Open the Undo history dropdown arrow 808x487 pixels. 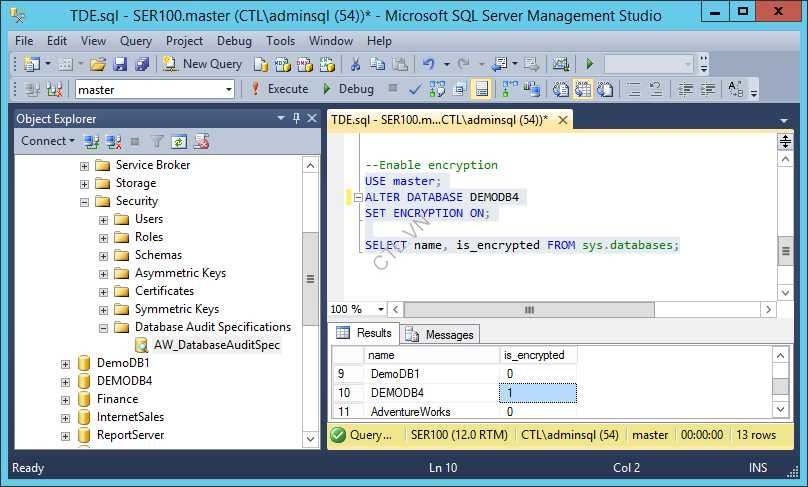tap(447, 64)
